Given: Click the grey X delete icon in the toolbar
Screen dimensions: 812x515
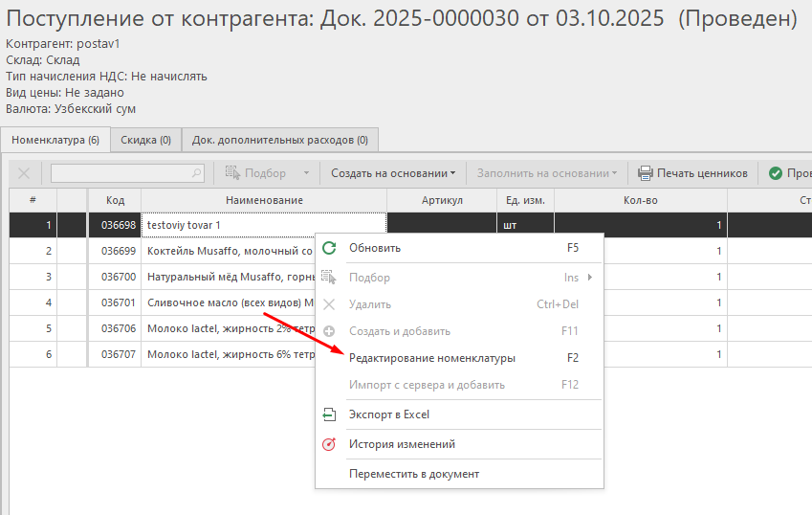Looking at the screenshot, I should click(x=24, y=173).
